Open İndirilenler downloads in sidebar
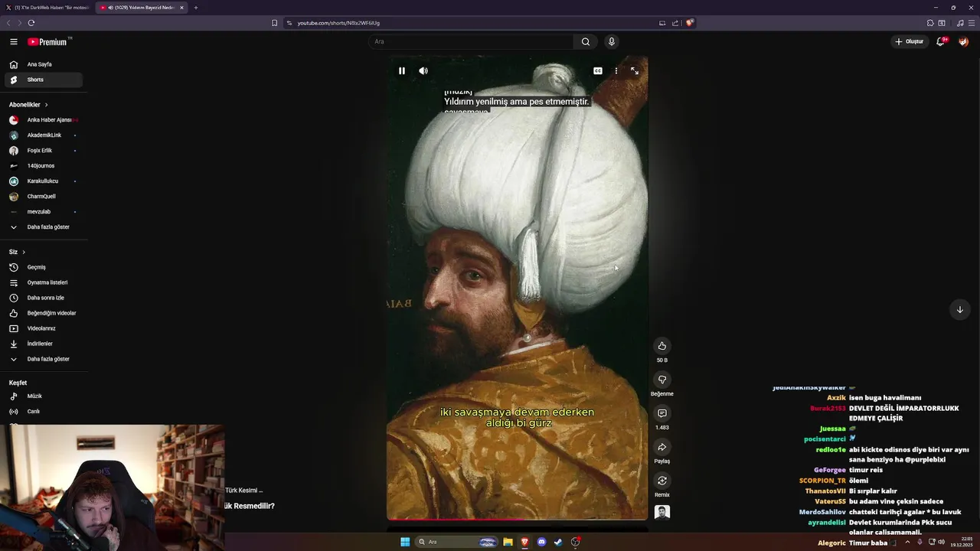 [44, 344]
